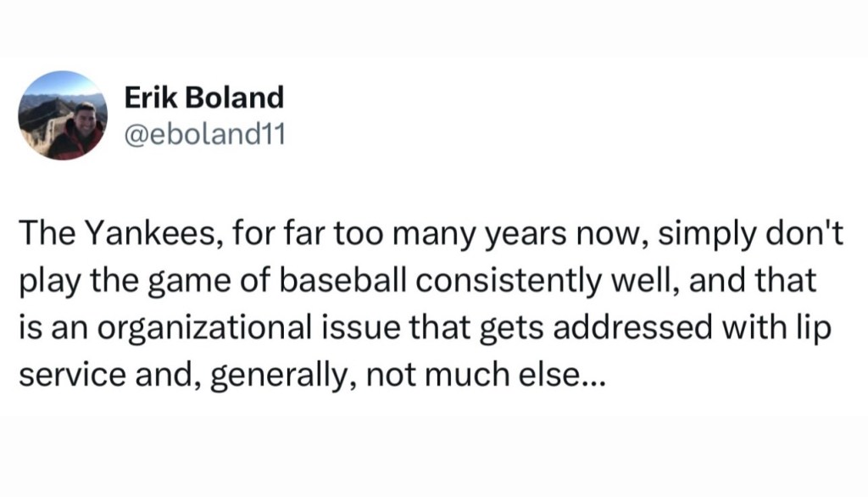Click Erik Boland's profile avatar

(64, 115)
